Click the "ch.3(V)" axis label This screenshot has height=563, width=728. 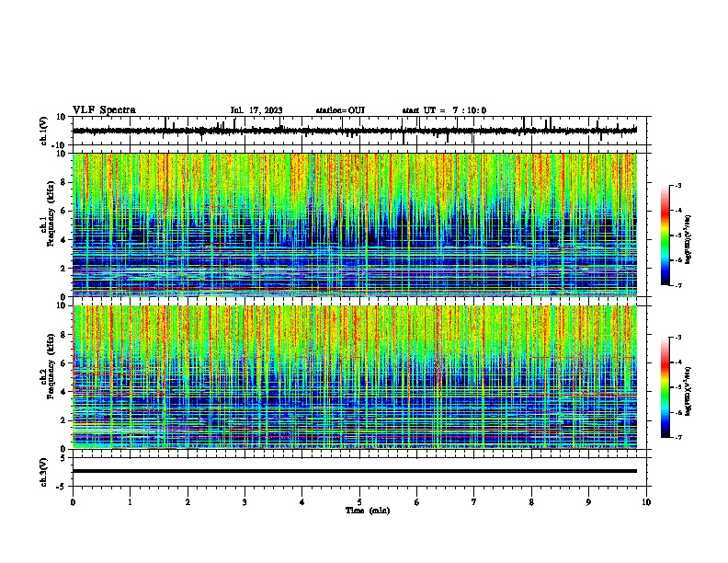44,472
